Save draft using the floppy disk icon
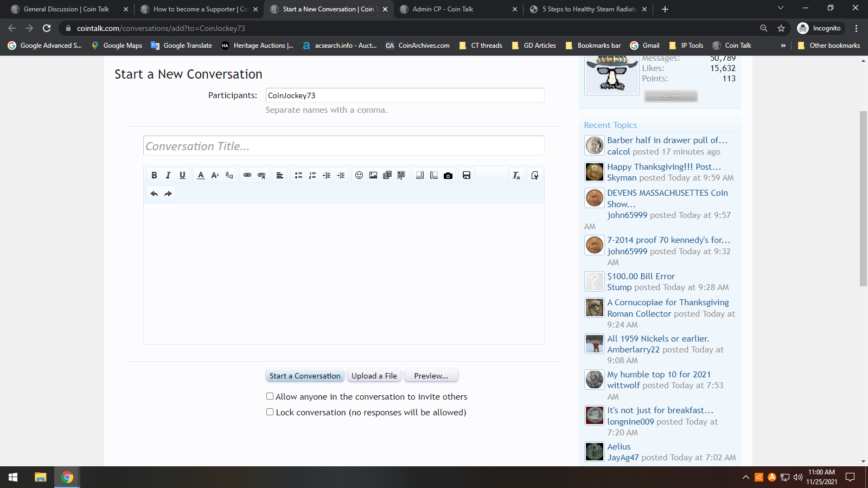868x488 pixels. (467, 175)
